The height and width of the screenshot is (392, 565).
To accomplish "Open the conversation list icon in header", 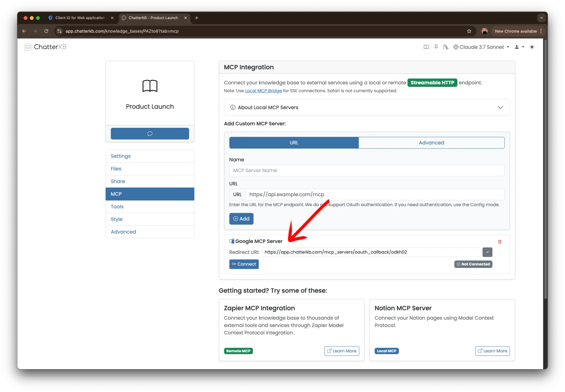I will coord(446,47).
